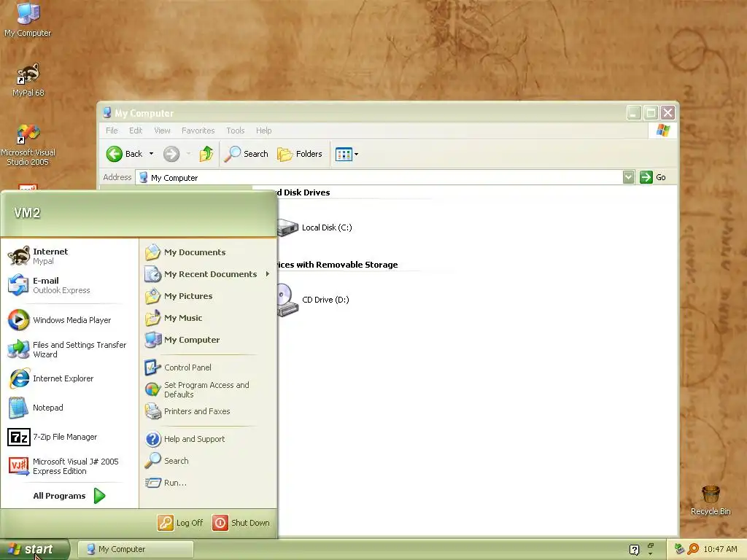Open Set Program Access and Defaults
The image size is (747, 560).
[x=208, y=389]
